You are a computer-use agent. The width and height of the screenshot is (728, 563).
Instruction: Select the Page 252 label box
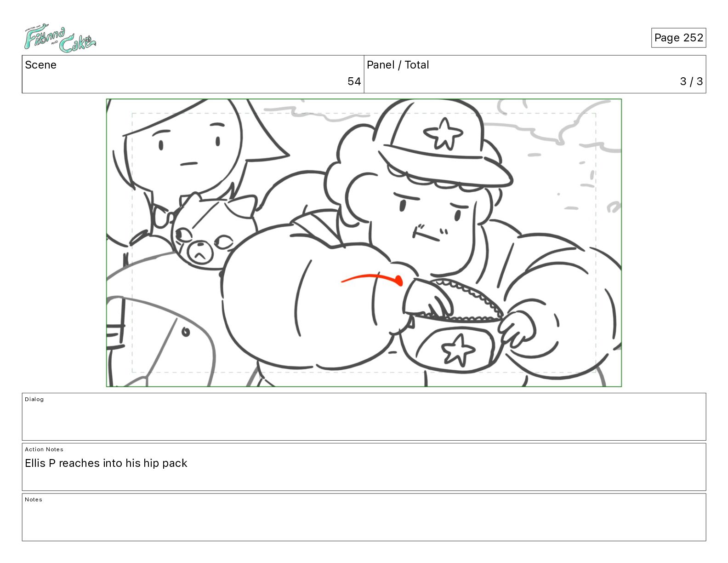(678, 38)
